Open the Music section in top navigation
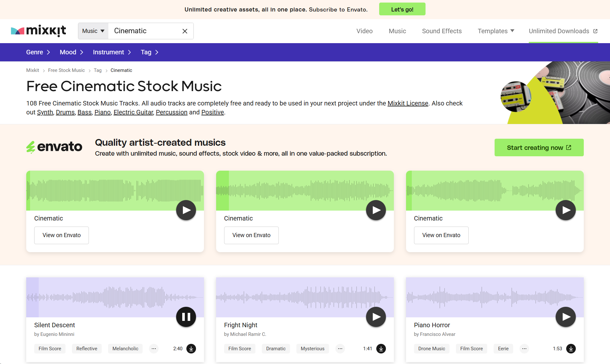This screenshot has height=364, width=610. 397,31
